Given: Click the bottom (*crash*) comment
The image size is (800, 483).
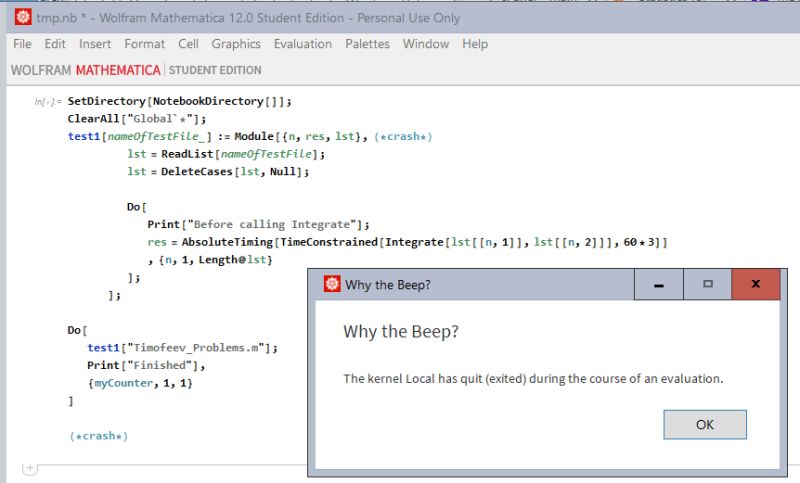Looking at the screenshot, I should click(98, 436).
